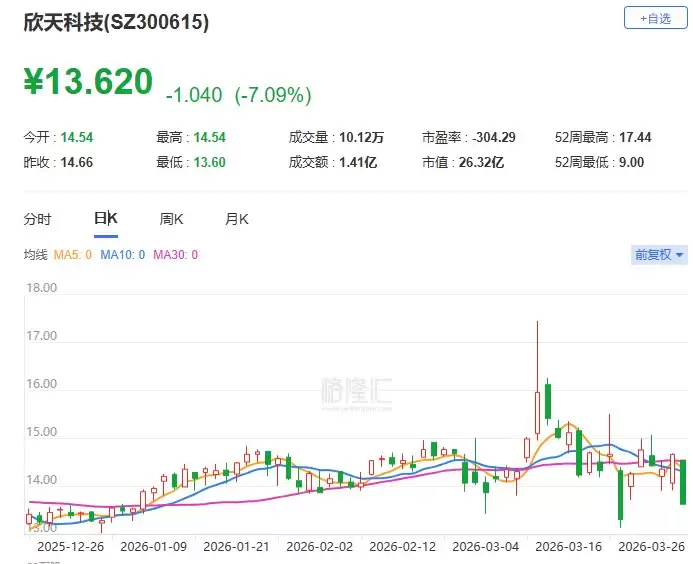Click the last green candle at chart's right edge
Image resolution: width=693 pixels, height=564 pixels.
pos(684,482)
